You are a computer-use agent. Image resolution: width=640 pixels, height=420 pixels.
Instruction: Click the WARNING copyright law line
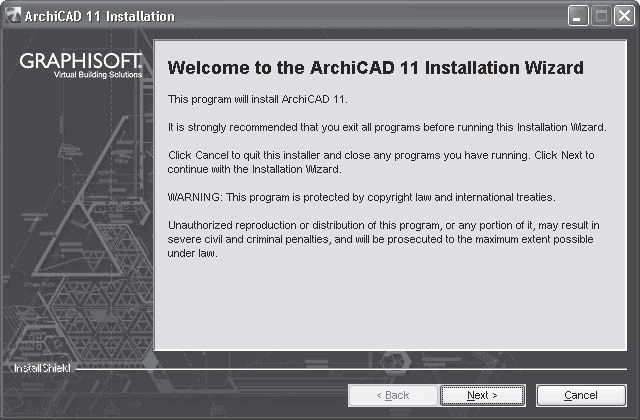(x=361, y=197)
